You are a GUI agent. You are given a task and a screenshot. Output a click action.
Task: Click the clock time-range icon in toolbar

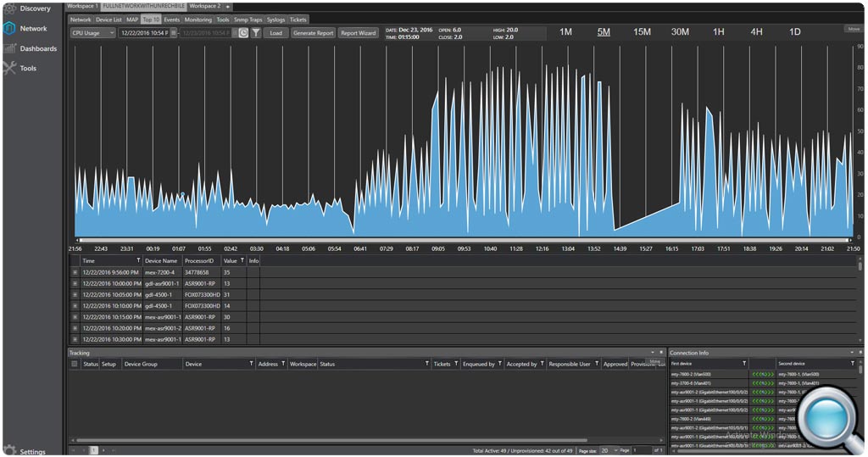[x=243, y=33]
